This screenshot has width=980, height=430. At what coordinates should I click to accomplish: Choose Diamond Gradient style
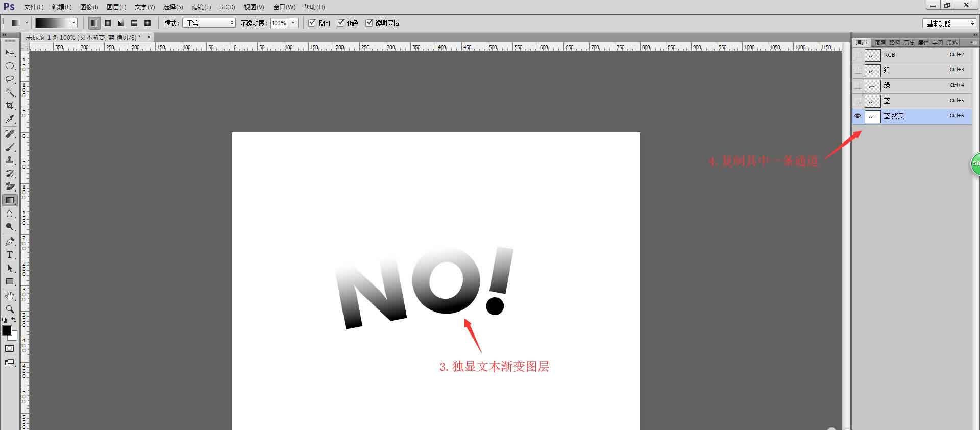(x=148, y=23)
